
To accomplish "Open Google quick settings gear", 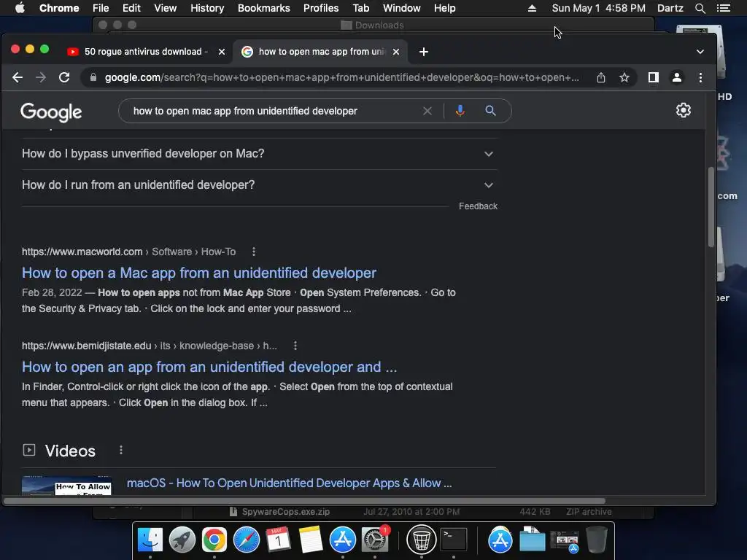I will 683,110.
